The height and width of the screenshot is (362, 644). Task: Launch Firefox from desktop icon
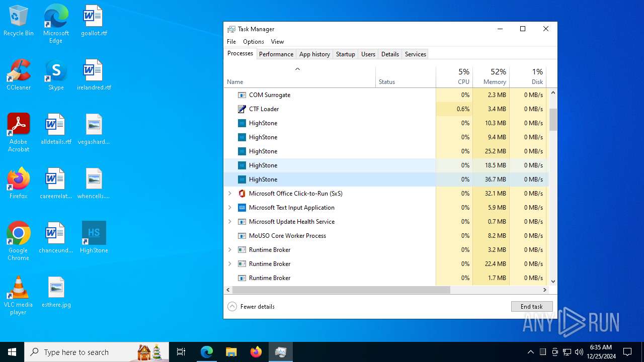19,184
